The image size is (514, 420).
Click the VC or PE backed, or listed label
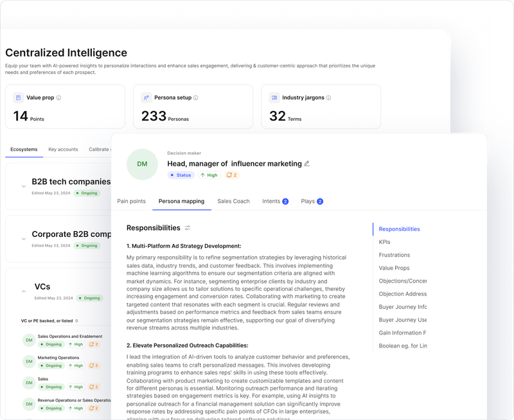click(x=47, y=320)
